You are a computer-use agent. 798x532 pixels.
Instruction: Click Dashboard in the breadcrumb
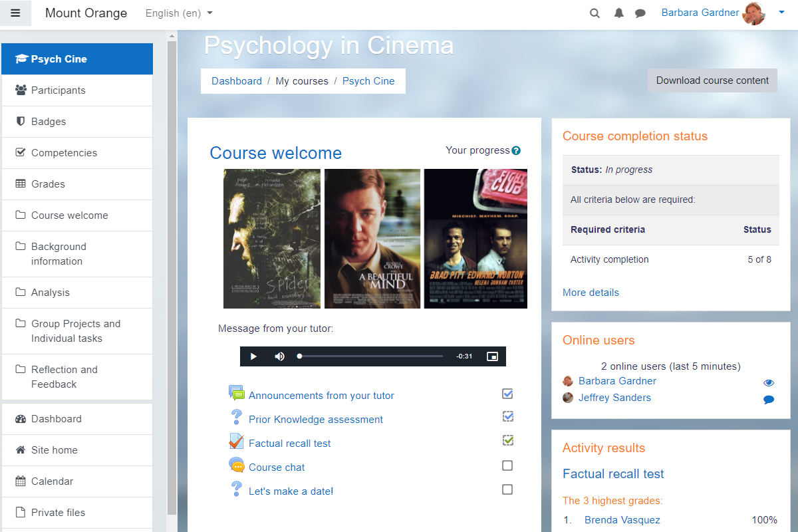tap(237, 81)
